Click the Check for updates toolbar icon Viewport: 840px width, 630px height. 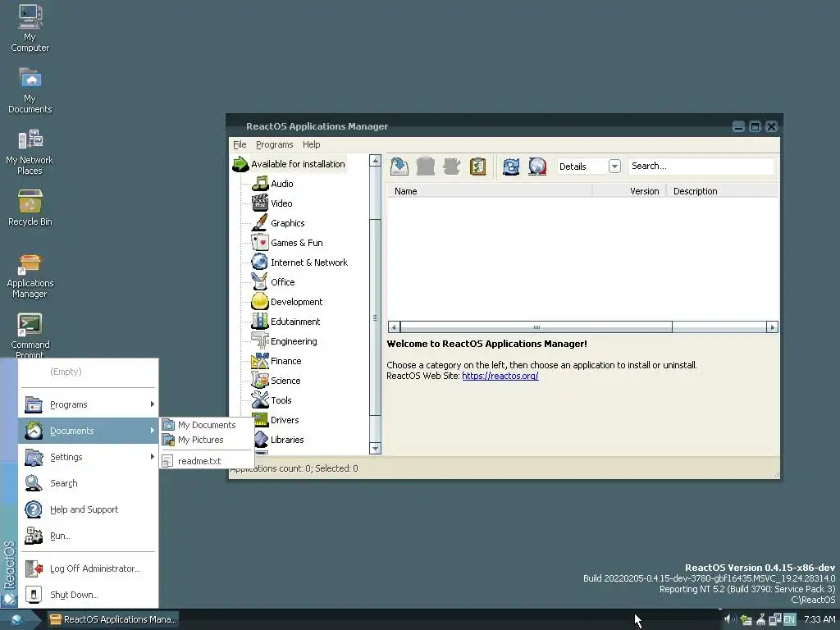point(478,167)
